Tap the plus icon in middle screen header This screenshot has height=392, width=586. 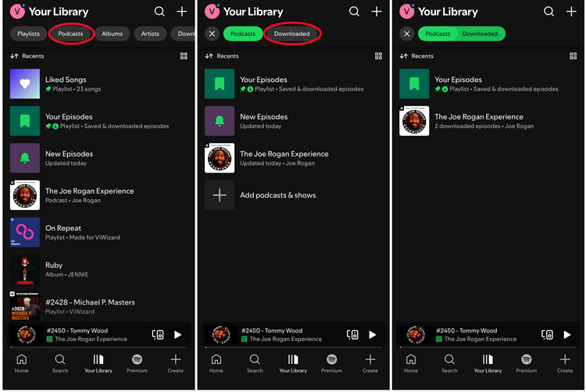pyautogui.click(x=377, y=12)
